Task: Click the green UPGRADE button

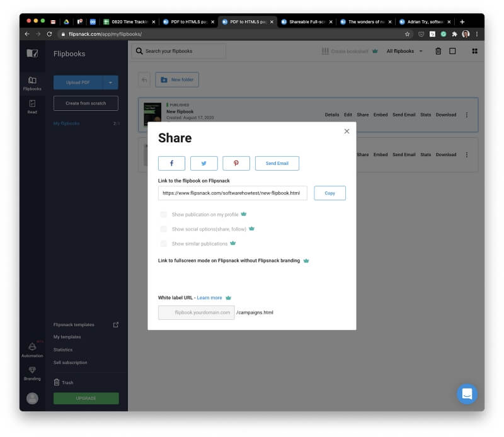Action: click(86, 399)
